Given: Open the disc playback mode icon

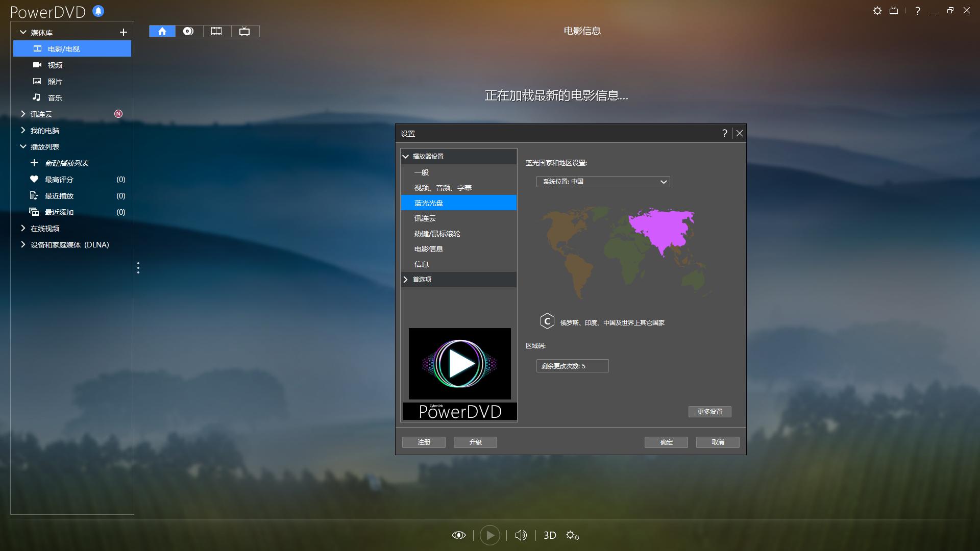Looking at the screenshot, I should [189, 31].
